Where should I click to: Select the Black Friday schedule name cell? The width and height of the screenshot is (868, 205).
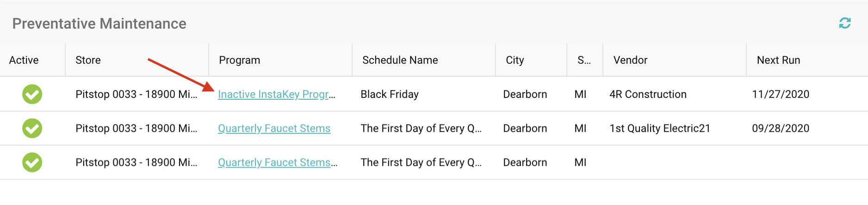click(x=390, y=94)
